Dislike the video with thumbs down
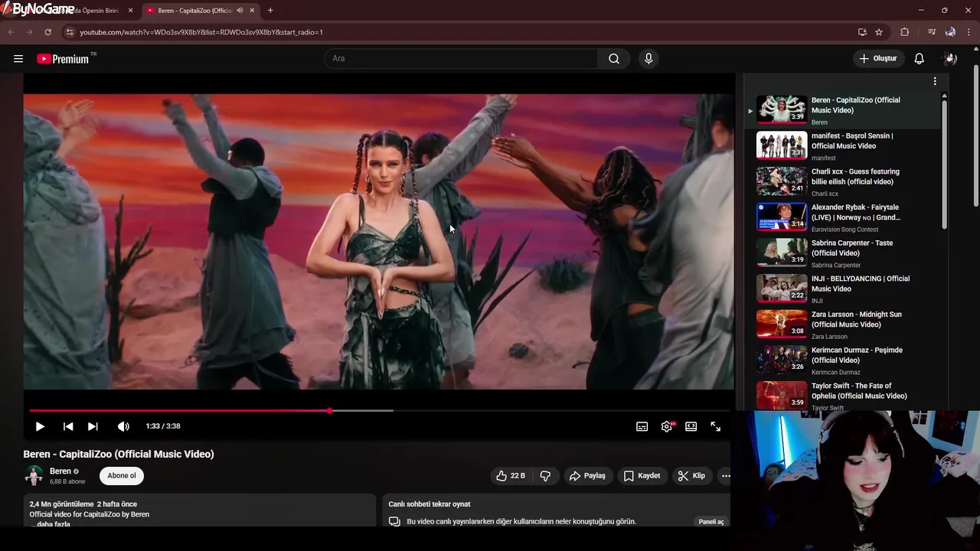 tap(545, 476)
